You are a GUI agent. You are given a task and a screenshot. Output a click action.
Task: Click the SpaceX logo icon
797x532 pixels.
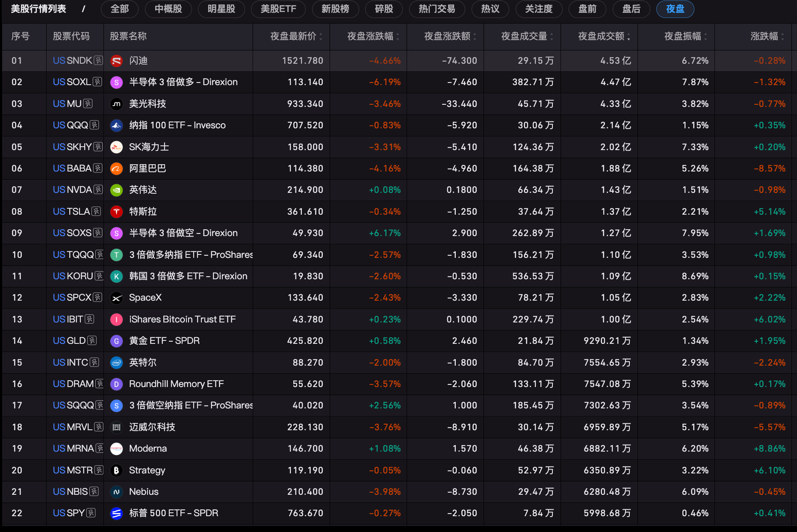click(x=116, y=298)
